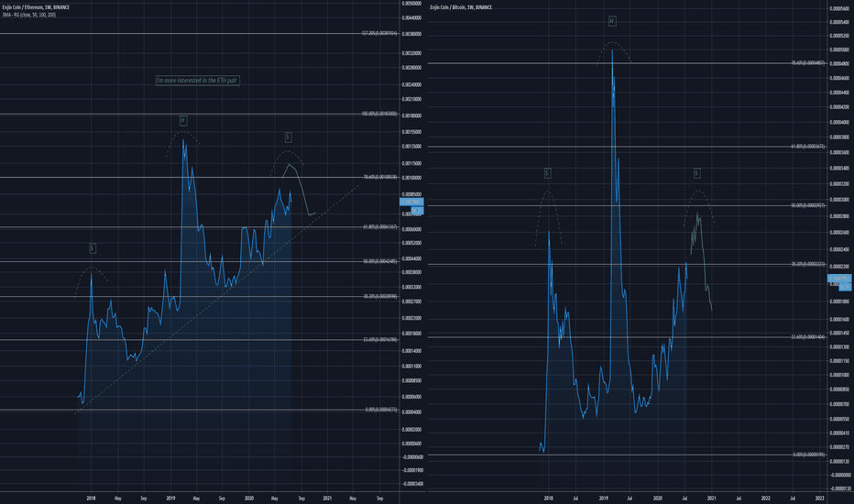
Task: Select the right shoulder S label on the Bitcoin chart
Action: click(696, 173)
